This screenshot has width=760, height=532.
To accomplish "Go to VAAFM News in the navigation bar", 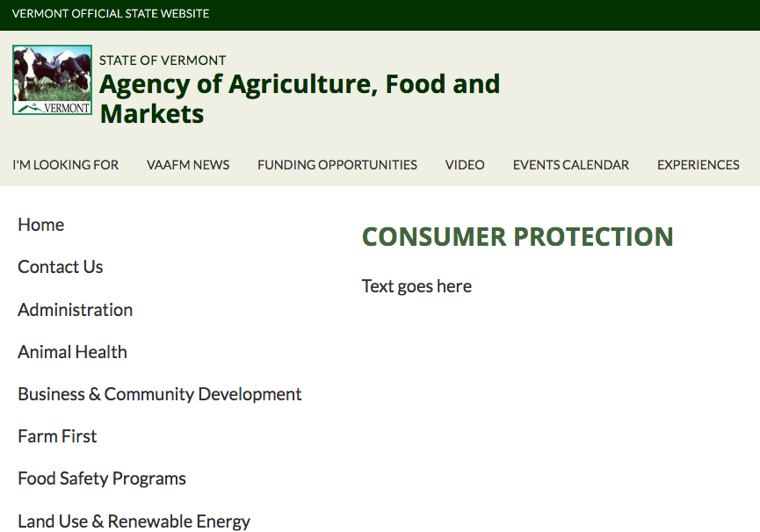I will click(188, 164).
